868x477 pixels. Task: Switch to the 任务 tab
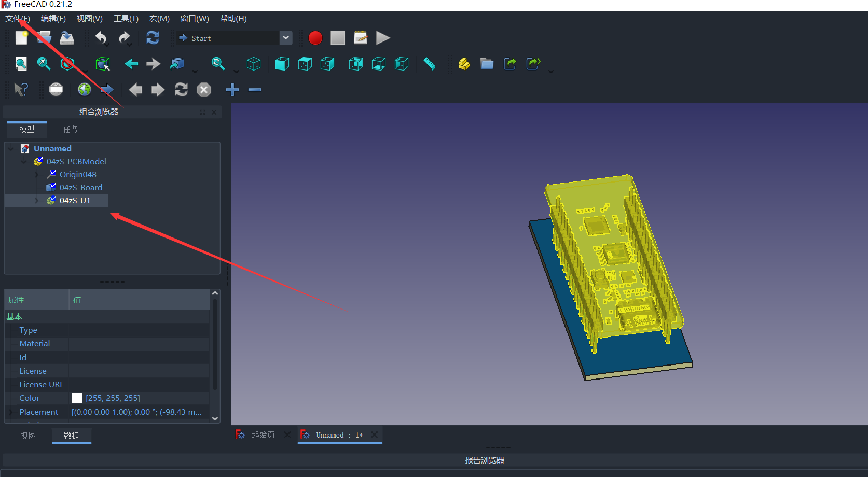tap(71, 129)
